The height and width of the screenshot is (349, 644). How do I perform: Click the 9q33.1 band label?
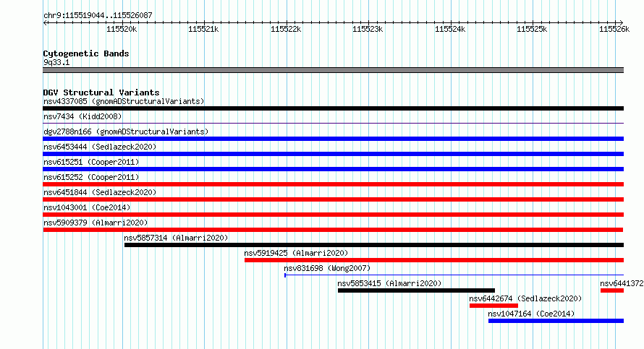(56, 62)
